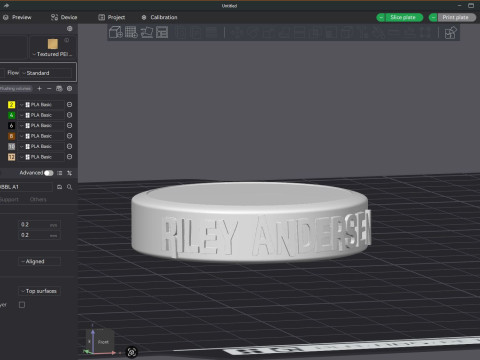Click the gray filament 10 color swatch
Viewport: 480px width, 360px height.
coord(11,146)
